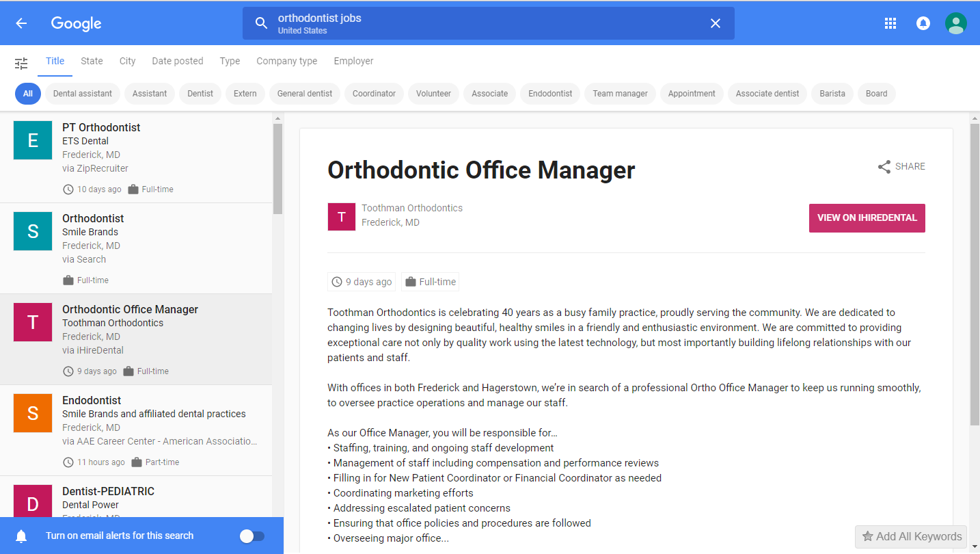
Task: Click the star in Add All Keywords
Action: [868, 537]
